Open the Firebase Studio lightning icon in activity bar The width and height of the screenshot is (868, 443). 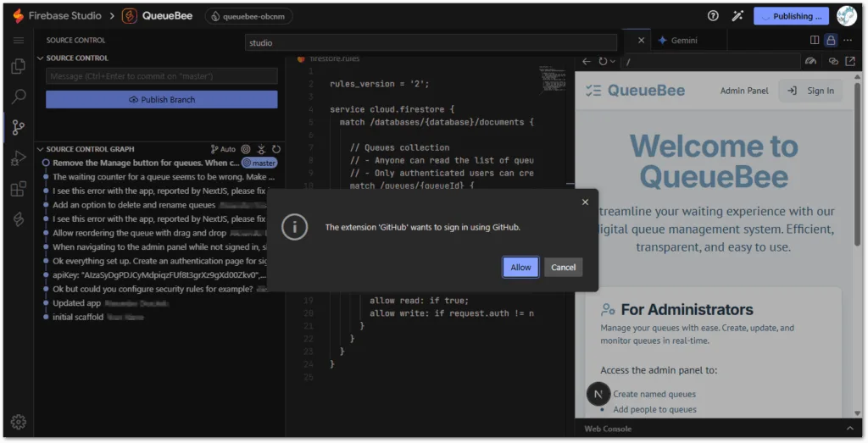click(19, 219)
